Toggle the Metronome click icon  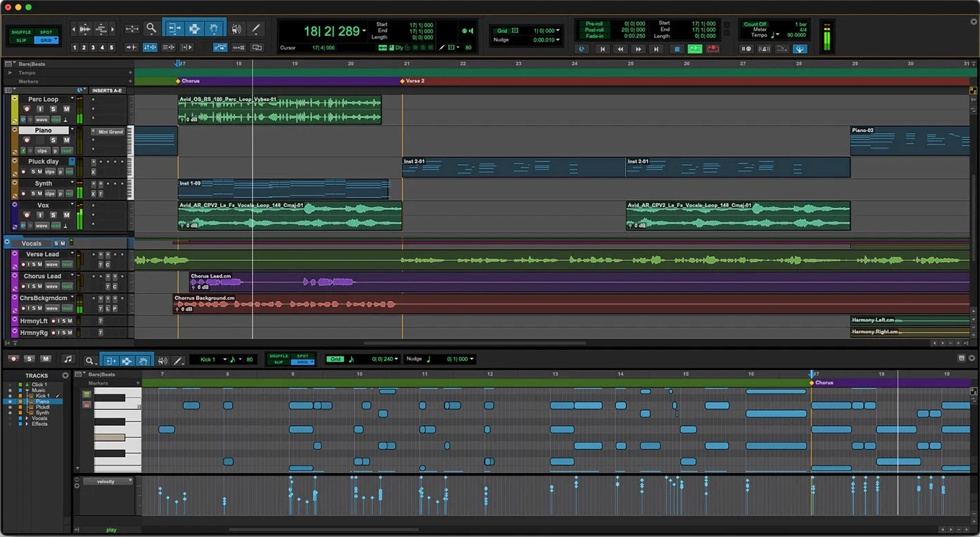[x=765, y=49]
